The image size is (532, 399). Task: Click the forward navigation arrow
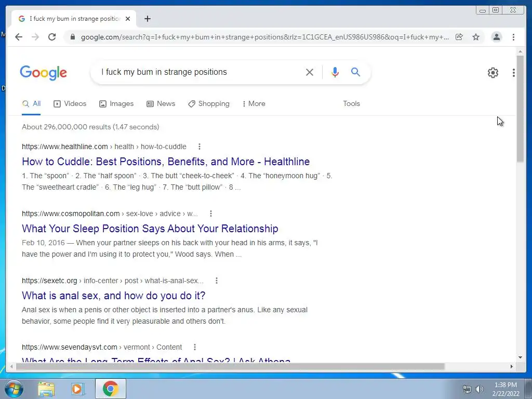[x=35, y=37]
